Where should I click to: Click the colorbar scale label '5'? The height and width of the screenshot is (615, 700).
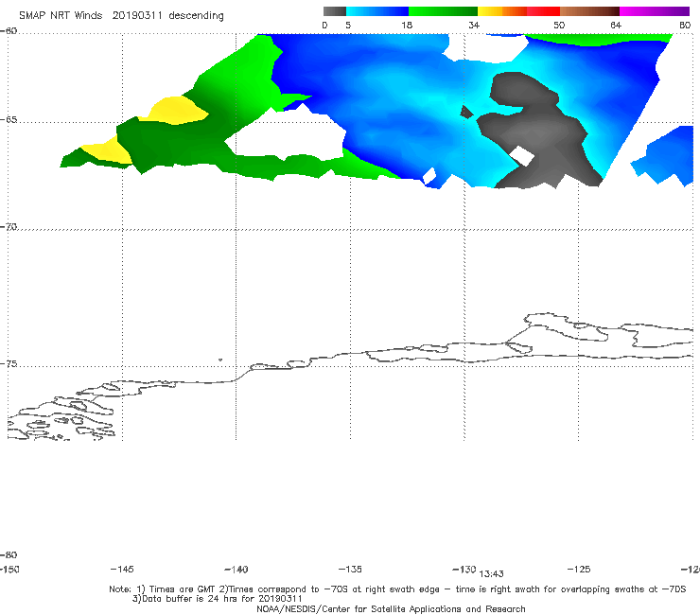pyautogui.click(x=348, y=25)
